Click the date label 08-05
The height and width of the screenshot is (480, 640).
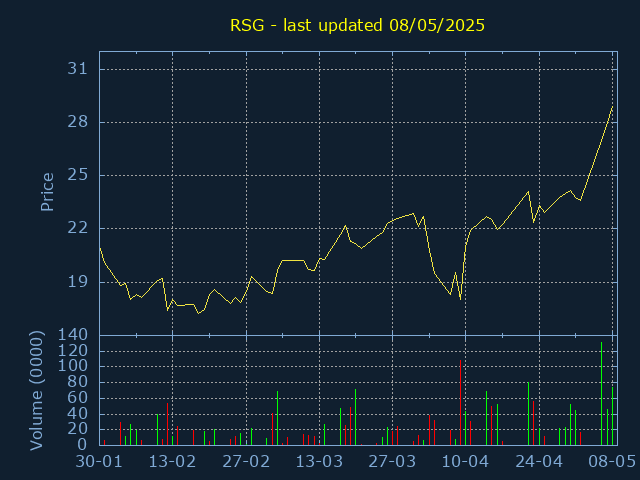(612, 462)
